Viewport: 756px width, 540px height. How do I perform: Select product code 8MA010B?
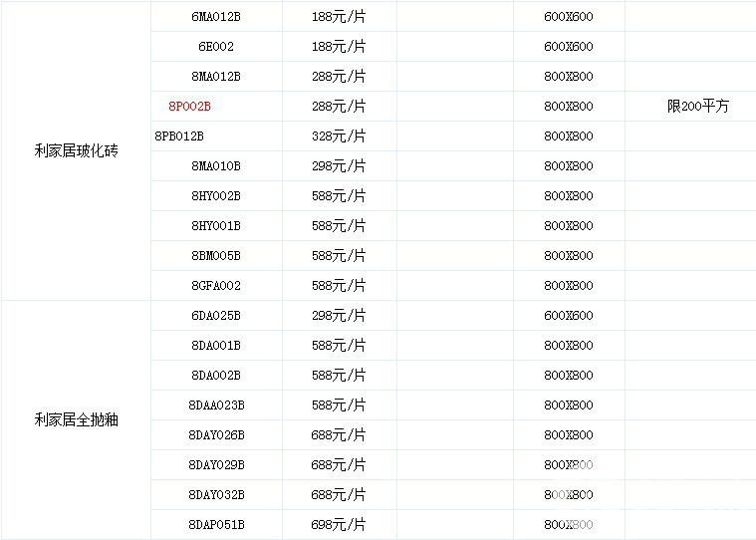(x=216, y=165)
